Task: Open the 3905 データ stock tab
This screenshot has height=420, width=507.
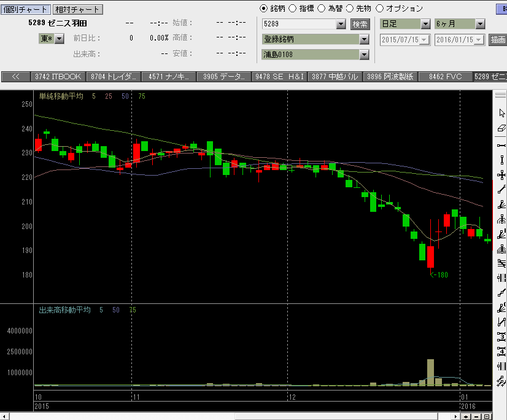Action: [x=224, y=77]
